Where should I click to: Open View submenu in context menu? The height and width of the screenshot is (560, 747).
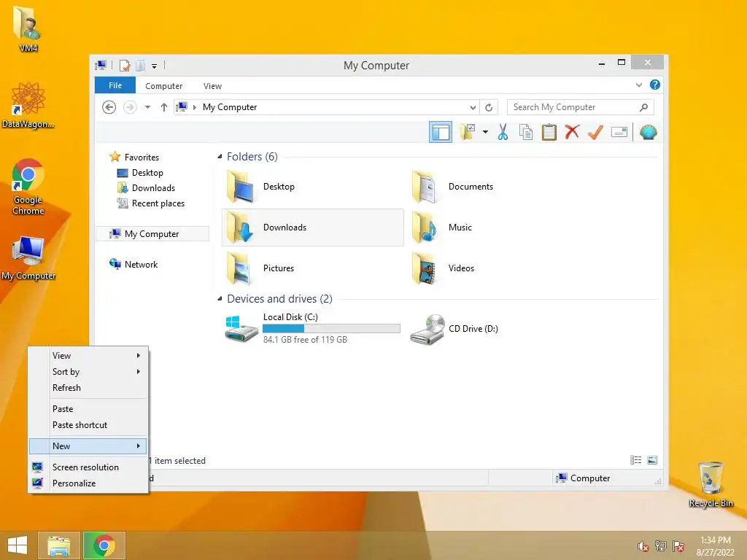point(88,356)
